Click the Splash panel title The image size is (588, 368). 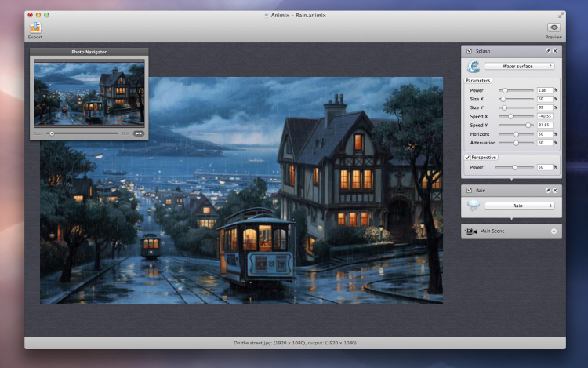pyautogui.click(x=483, y=51)
